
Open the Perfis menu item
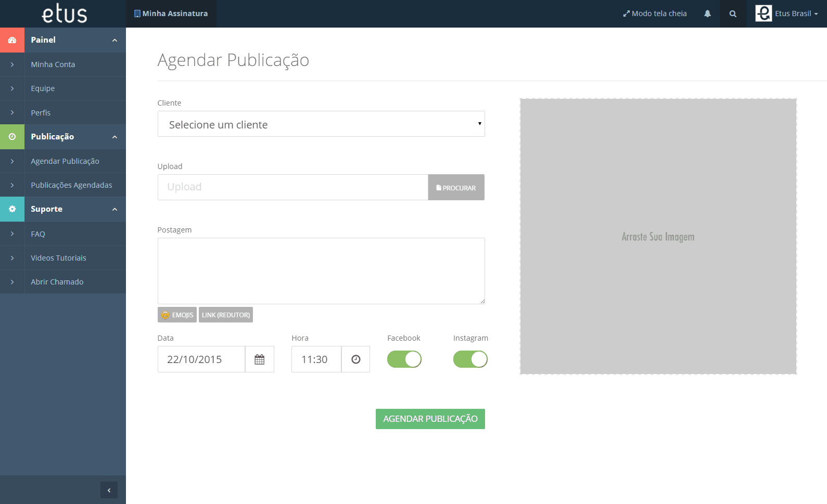(x=41, y=113)
